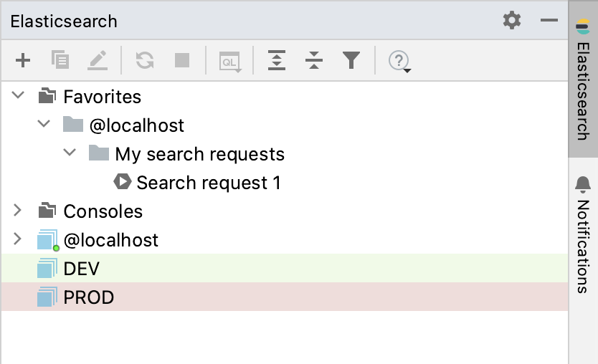Click the refresh icon in toolbar
The image size is (598, 364).
click(x=145, y=60)
